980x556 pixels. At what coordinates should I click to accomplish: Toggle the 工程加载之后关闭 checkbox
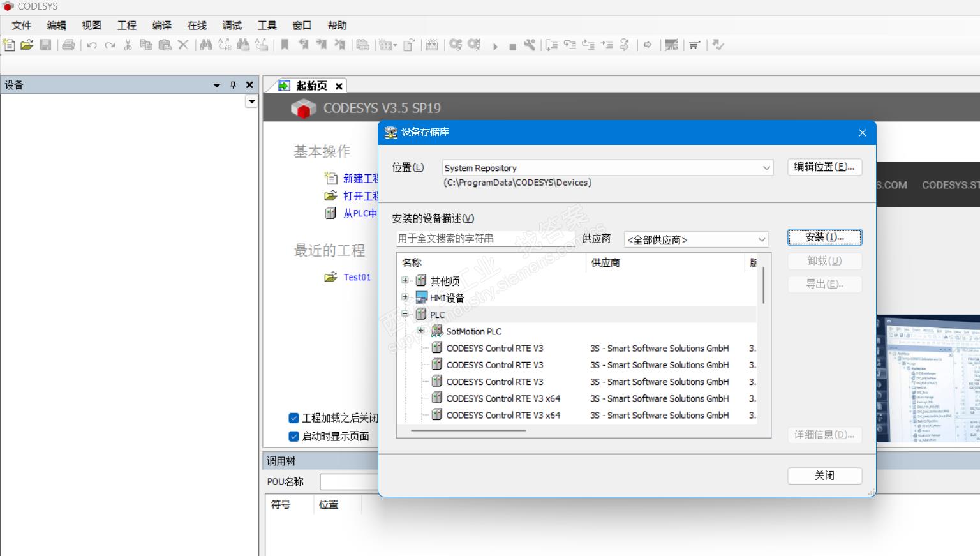(293, 418)
